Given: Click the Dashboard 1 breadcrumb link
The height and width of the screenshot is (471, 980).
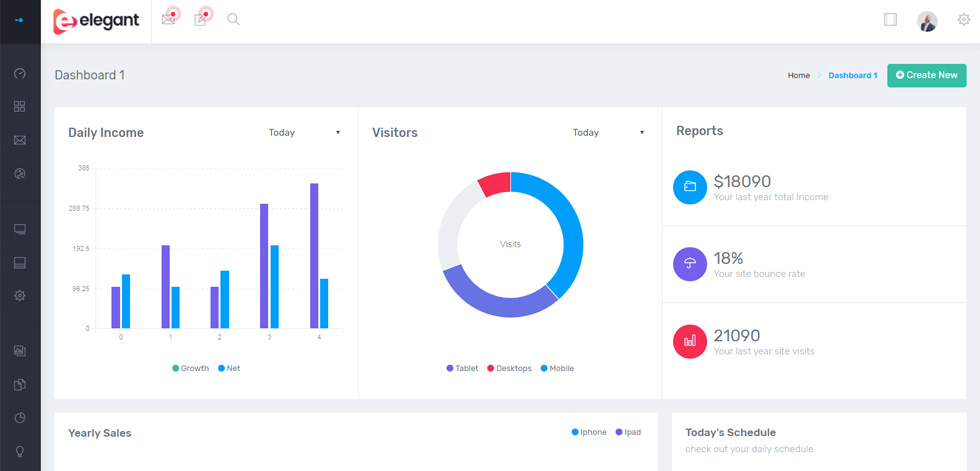Looking at the screenshot, I should point(852,75).
